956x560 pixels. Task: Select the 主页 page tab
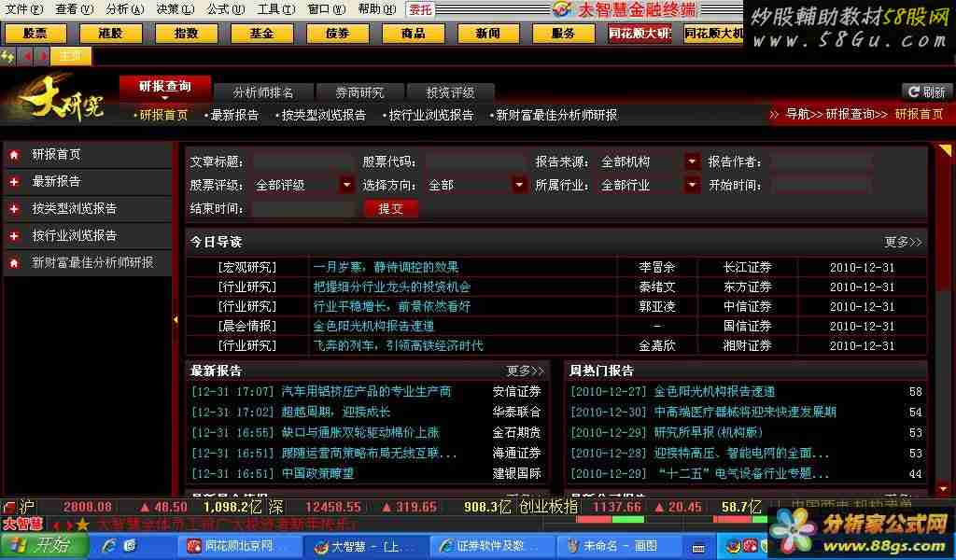click(71, 56)
